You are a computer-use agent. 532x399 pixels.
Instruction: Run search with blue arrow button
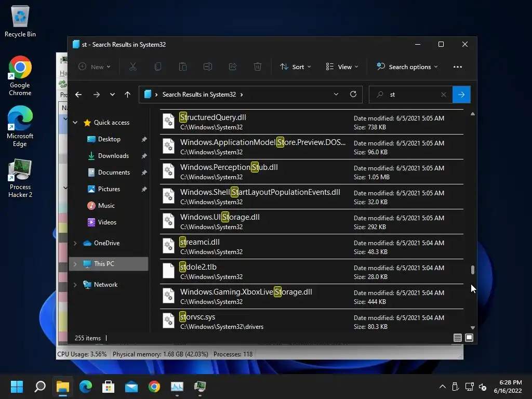(461, 95)
